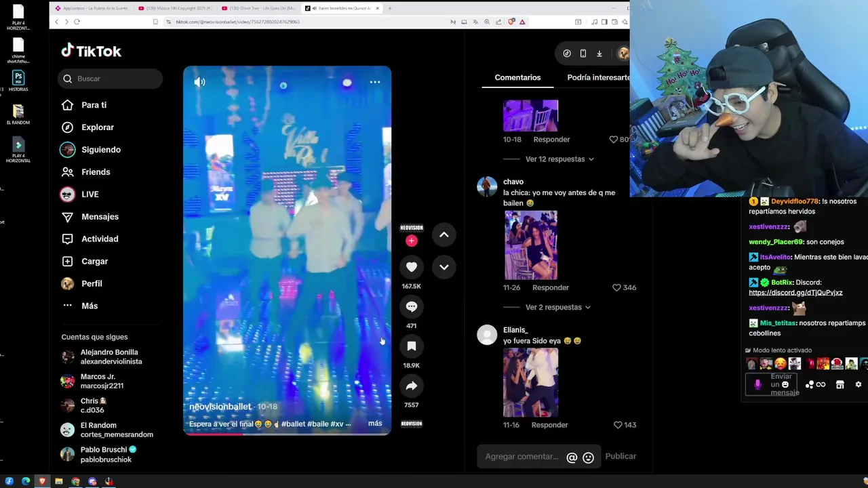The width and height of the screenshot is (868, 488).
Task: Open Mensajes in the sidebar
Action: click(x=100, y=217)
